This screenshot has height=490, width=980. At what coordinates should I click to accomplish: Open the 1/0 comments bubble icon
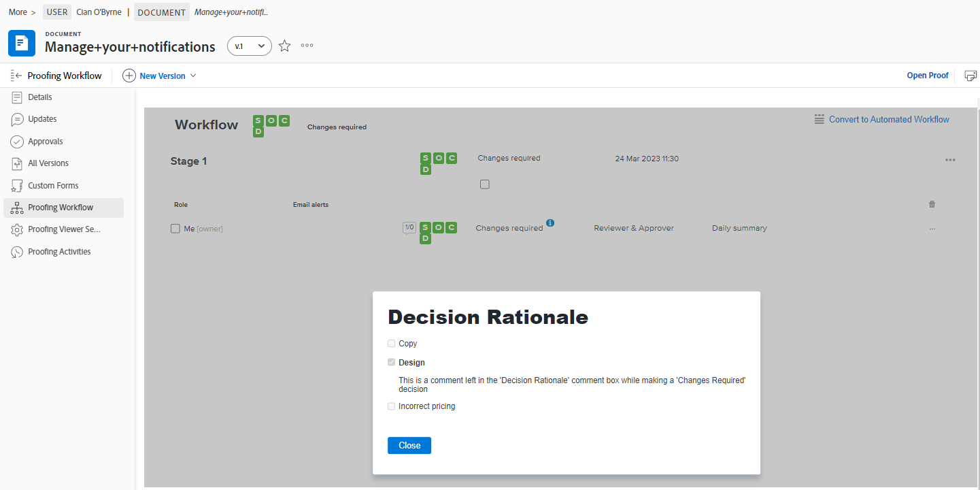(409, 228)
